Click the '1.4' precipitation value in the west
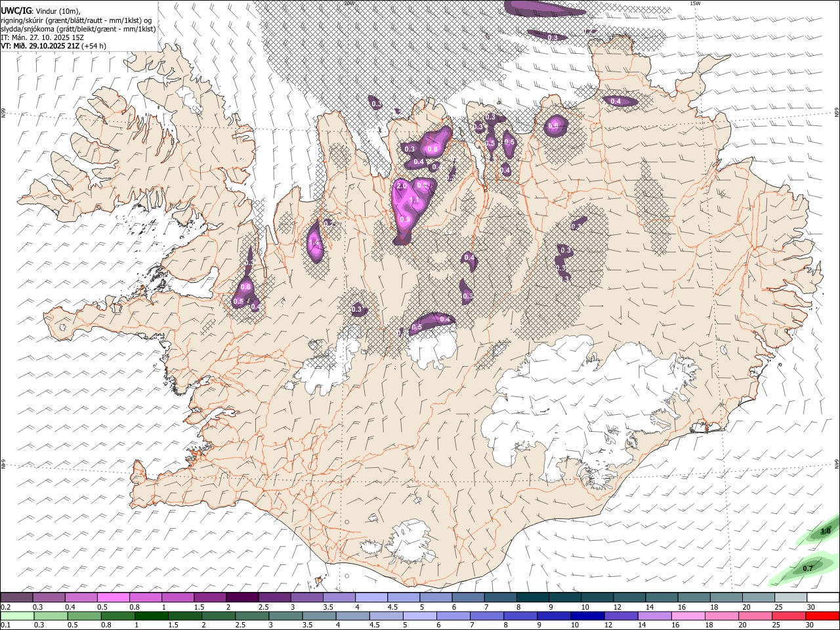 pyautogui.click(x=314, y=243)
